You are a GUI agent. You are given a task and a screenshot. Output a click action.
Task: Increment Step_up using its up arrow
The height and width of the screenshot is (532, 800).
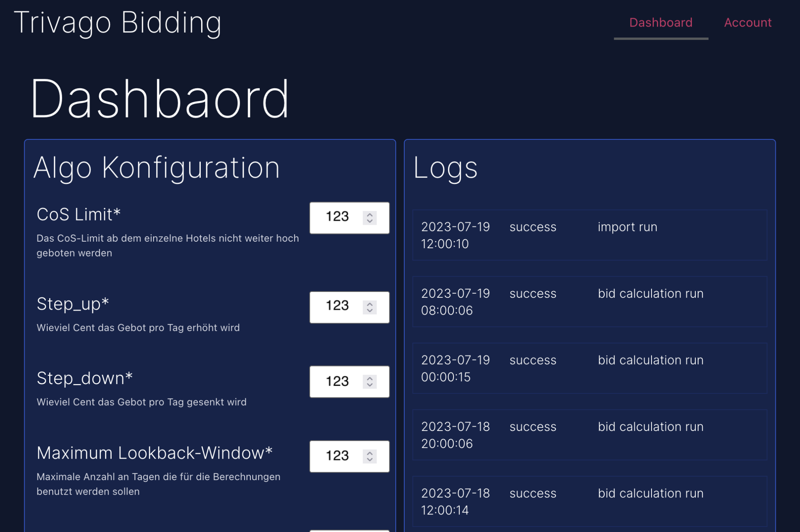(x=370, y=303)
